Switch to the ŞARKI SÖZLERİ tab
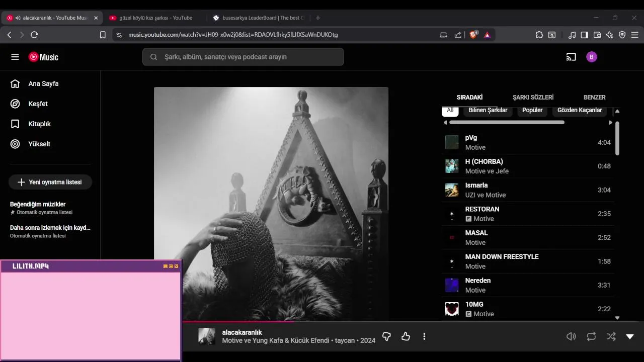644x362 pixels. (533, 98)
